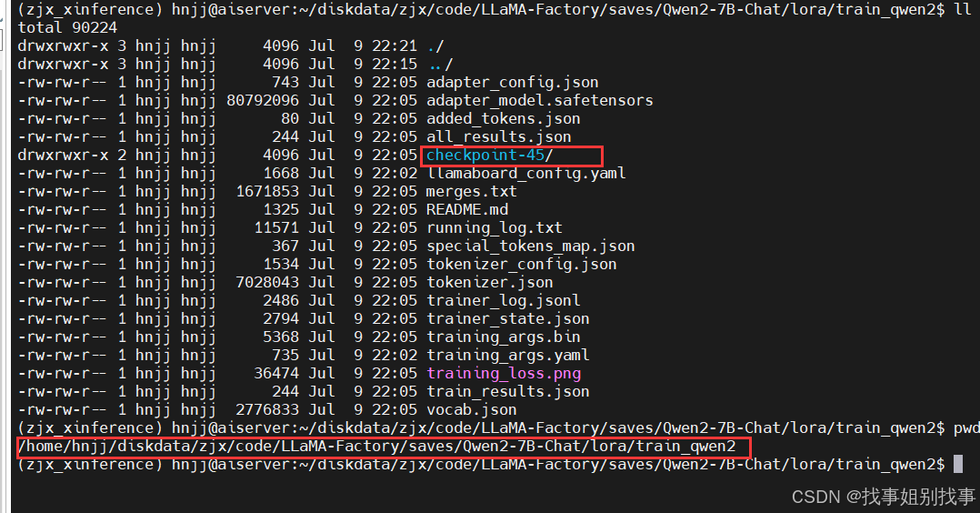Click the added_tokens.json file name
Image resolution: width=980 pixels, height=513 pixels.
pyautogui.click(x=504, y=119)
